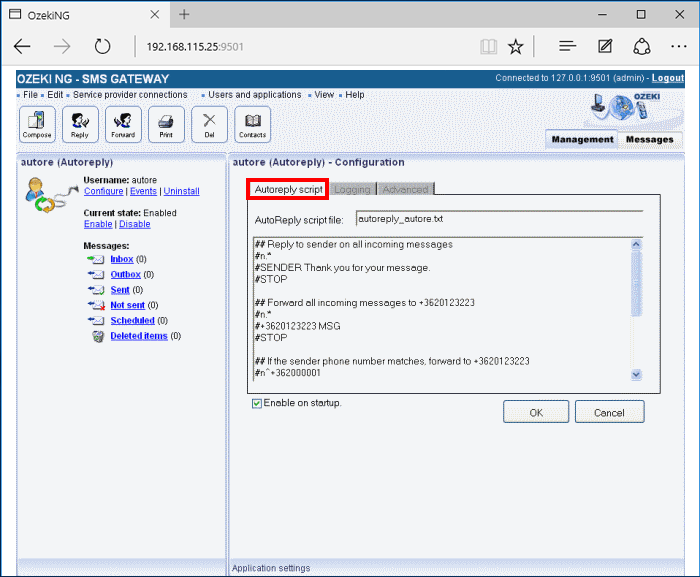Go back in the browser

click(22, 46)
